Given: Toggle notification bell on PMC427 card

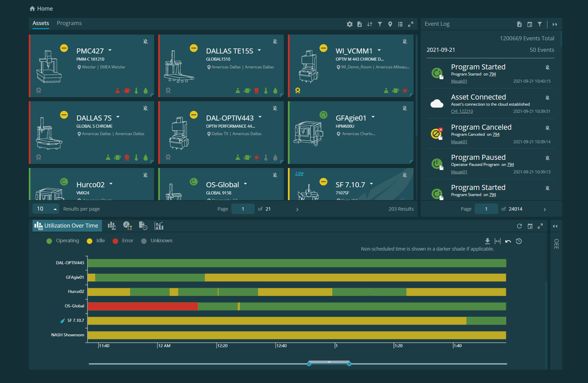Looking at the screenshot, I should tap(145, 42).
